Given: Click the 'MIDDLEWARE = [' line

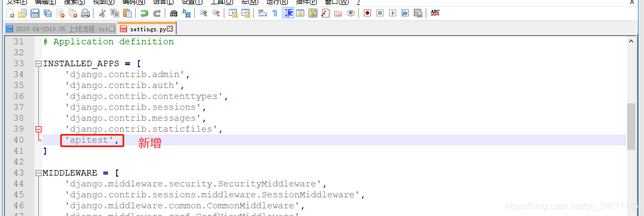Looking at the screenshot, I should [x=81, y=173].
